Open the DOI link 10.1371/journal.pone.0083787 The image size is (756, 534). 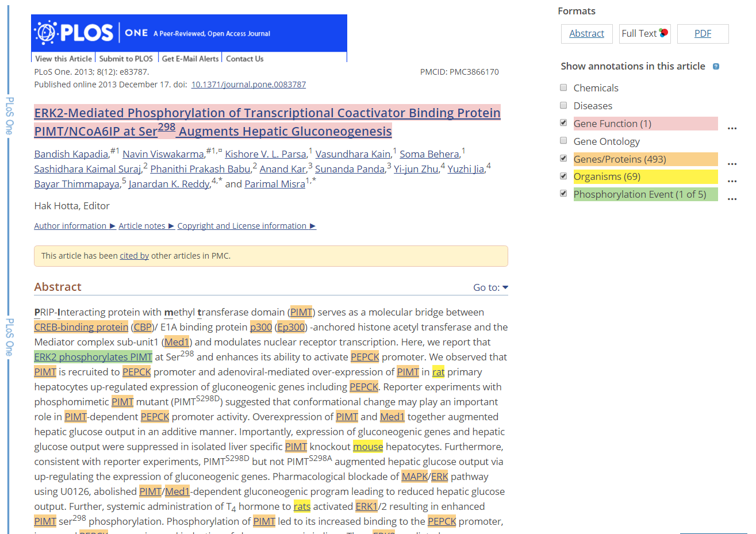coord(248,84)
